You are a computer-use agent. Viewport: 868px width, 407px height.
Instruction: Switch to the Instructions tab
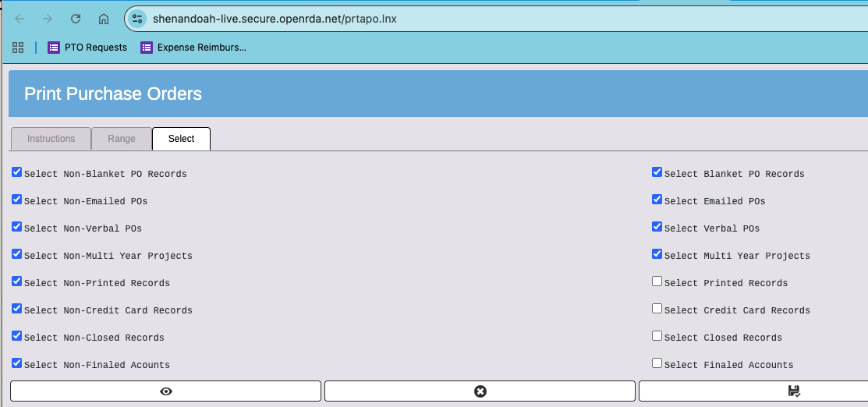point(51,139)
